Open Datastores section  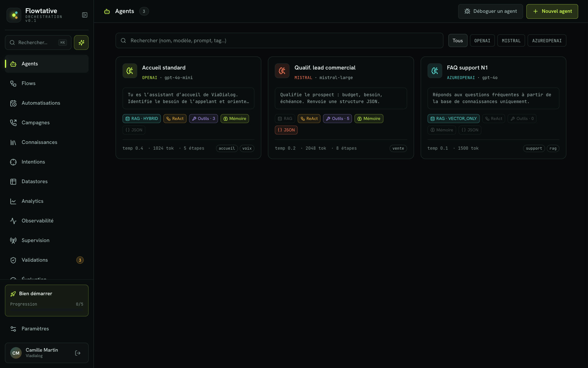[47, 182]
